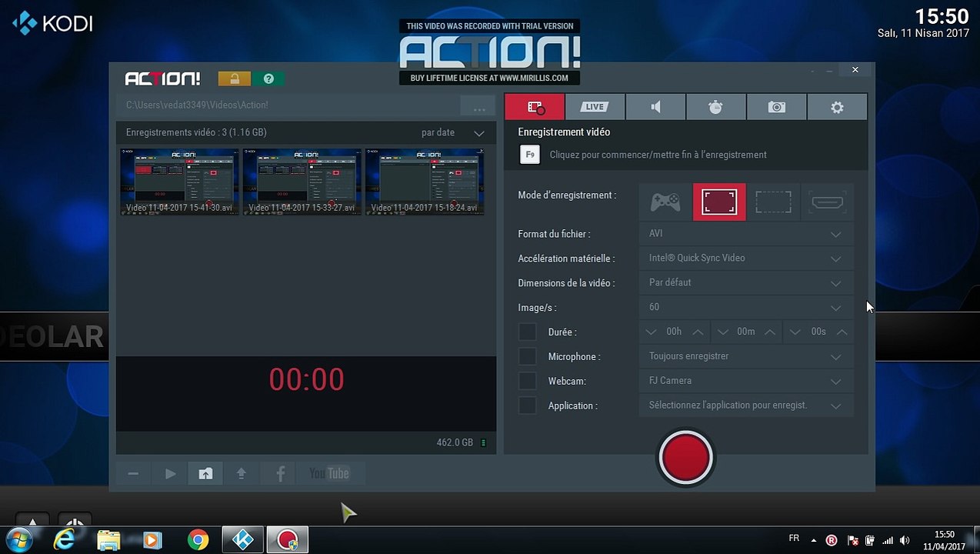Select thumbnail Video 11-04-2017 15-41-30.avi
The width and height of the screenshot is (980, 554).
[179, 182]
